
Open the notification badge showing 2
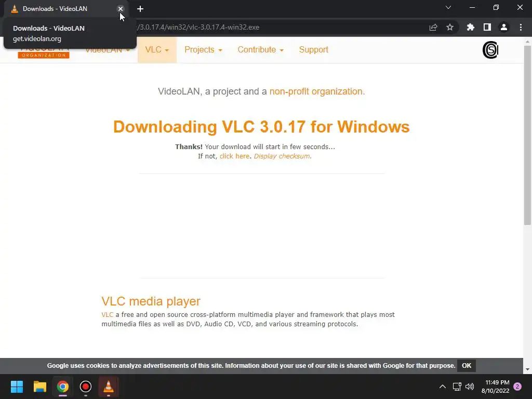pos(517,387)
